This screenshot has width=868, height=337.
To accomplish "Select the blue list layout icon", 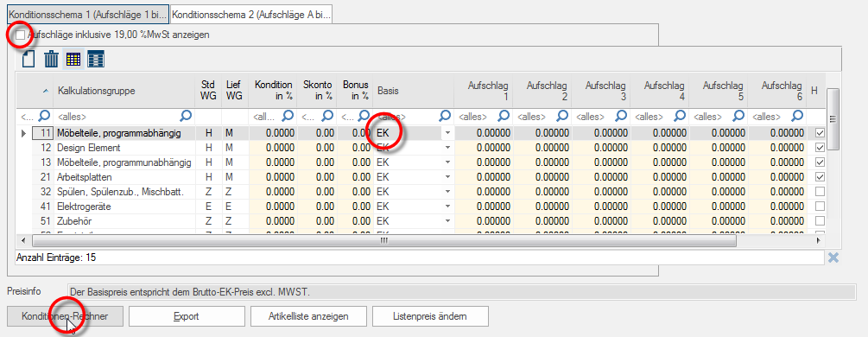I will (x=96, y=59).
